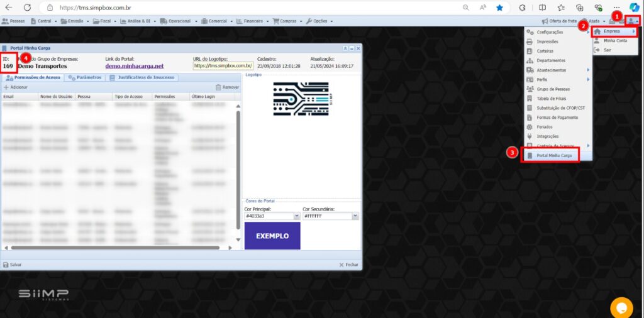Screen dimensions: 644x318
Task: Select Minha Conta in the user menu
Action: (614, 41)
